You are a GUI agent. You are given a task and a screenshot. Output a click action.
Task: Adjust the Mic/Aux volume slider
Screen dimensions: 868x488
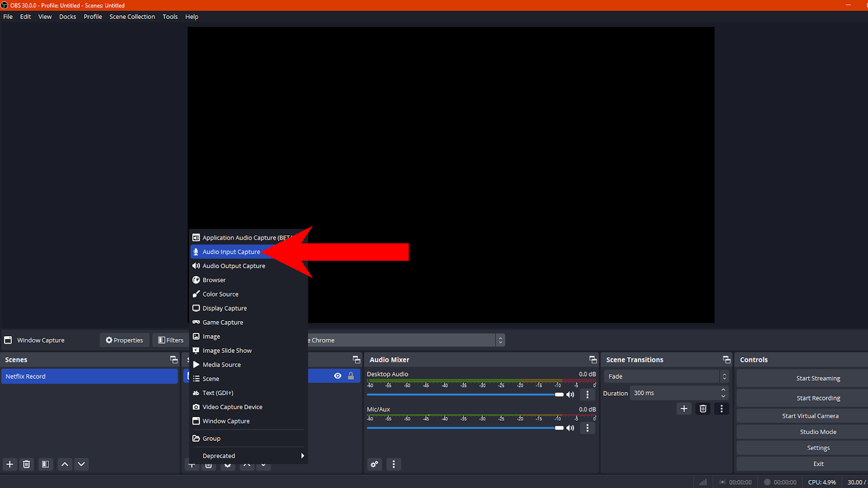559,428
